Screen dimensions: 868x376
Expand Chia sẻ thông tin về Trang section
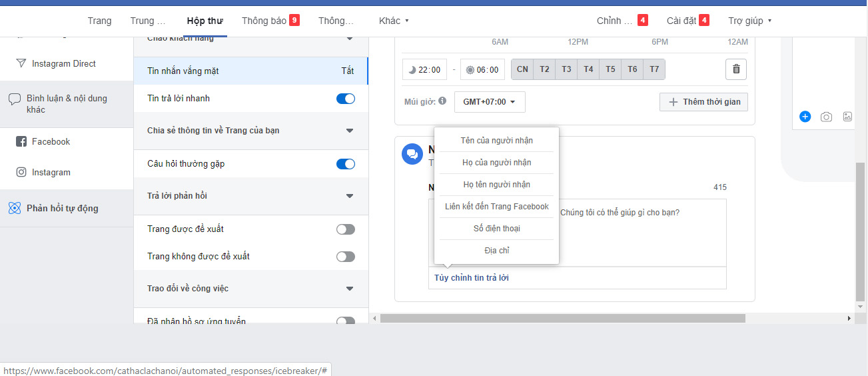(350, 131)
